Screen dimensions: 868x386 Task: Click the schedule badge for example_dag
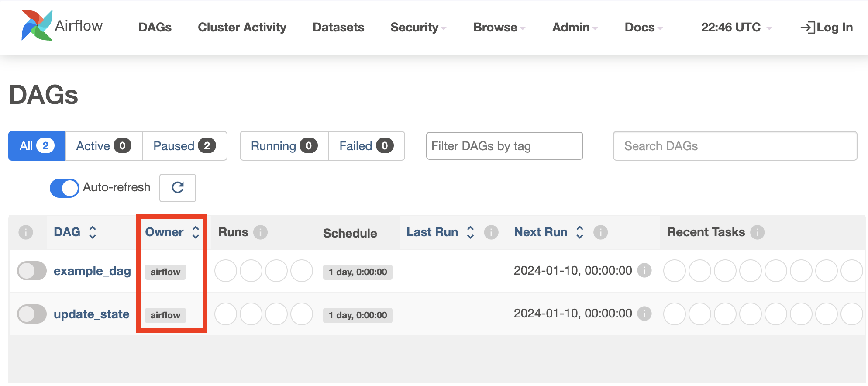tap(358, 272)
